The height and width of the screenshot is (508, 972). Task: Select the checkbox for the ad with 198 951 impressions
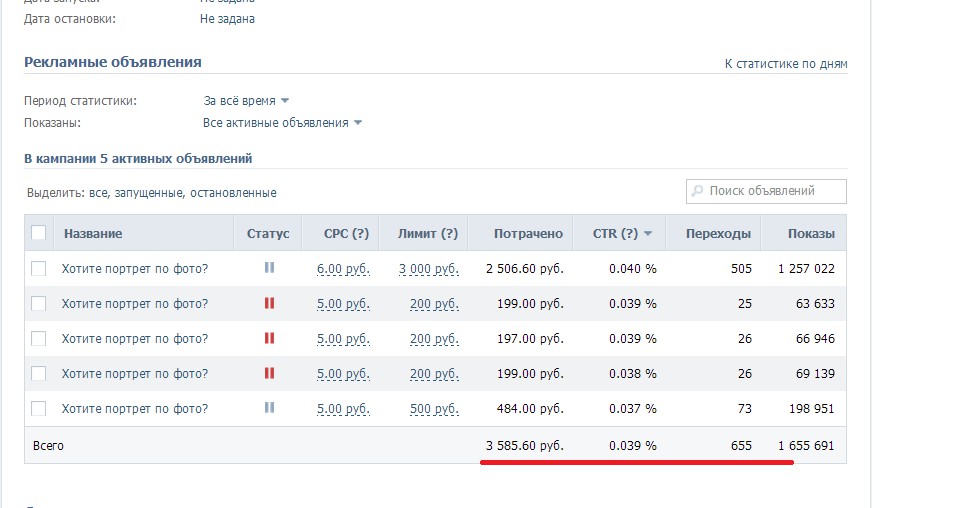point(39,408)
